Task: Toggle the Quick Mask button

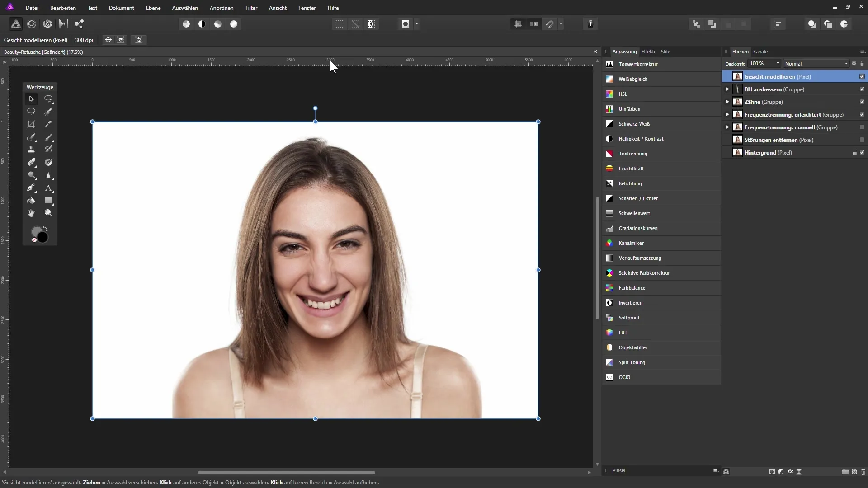Action: (x=406, y=24)
